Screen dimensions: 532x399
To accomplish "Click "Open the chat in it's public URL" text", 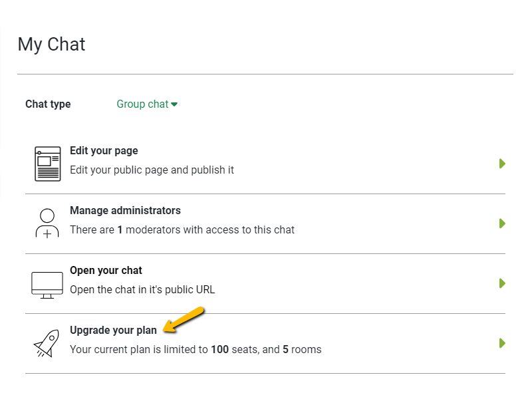I will point(142,290).
